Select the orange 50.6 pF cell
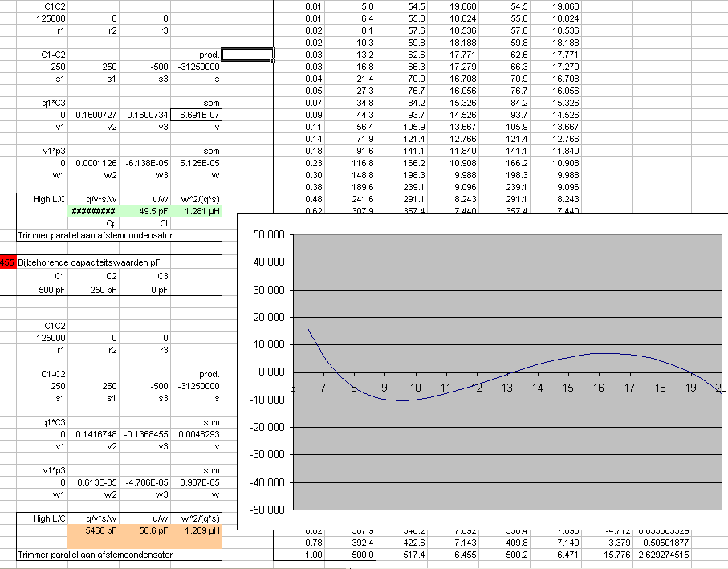 [x=149, y=530]
